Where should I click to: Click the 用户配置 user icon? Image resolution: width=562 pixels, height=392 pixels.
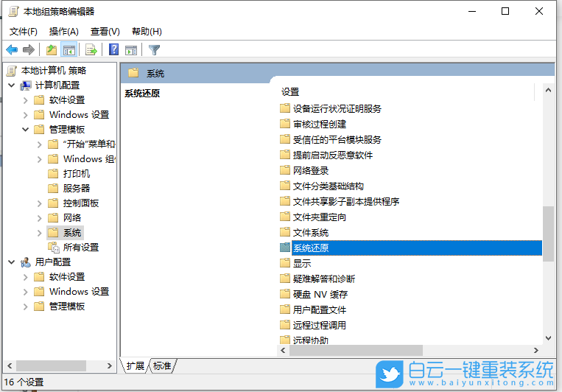tap(26, 262)
